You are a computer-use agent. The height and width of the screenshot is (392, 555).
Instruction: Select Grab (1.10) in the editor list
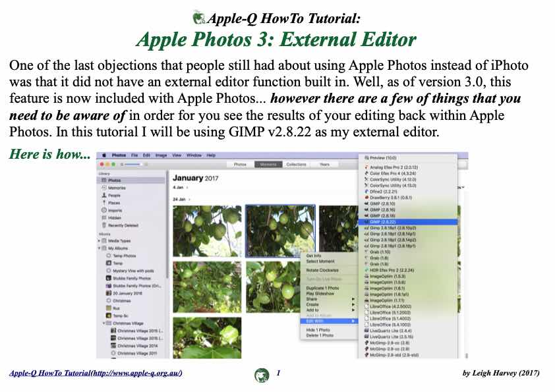[x=408, y=252]
